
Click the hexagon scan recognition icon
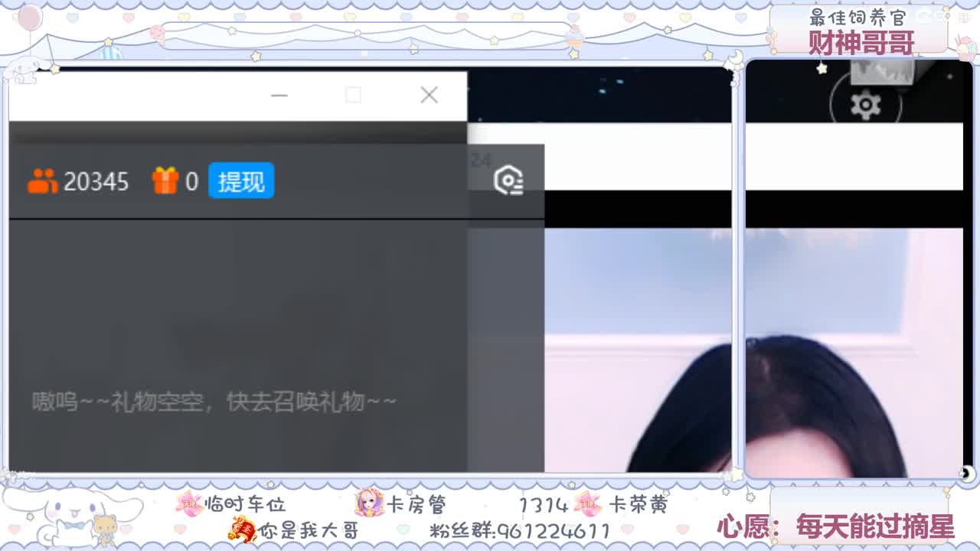coord(508,178)
